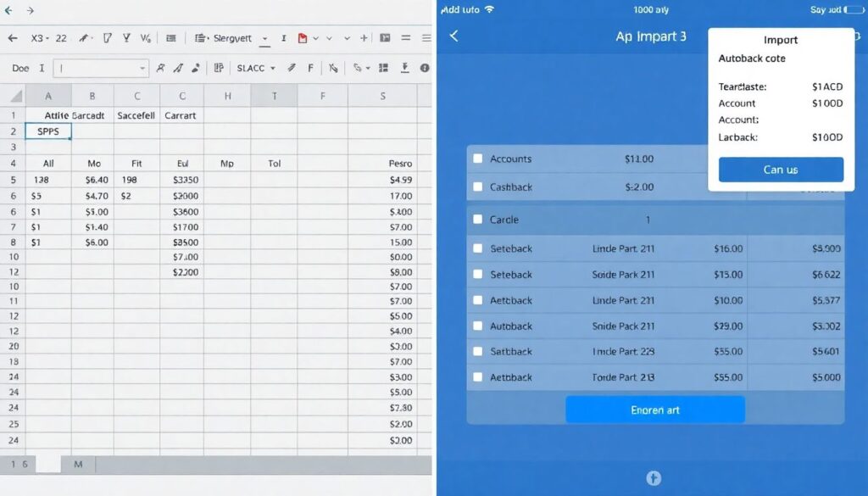Viewport: 868px width, 496px height.
Task: Click the download arrow icon in toolbar
Action: (x=404, y=68)
